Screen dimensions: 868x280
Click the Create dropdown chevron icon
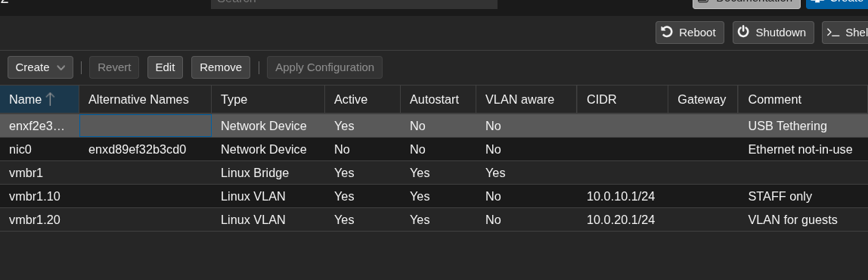(x=61, y=67)
